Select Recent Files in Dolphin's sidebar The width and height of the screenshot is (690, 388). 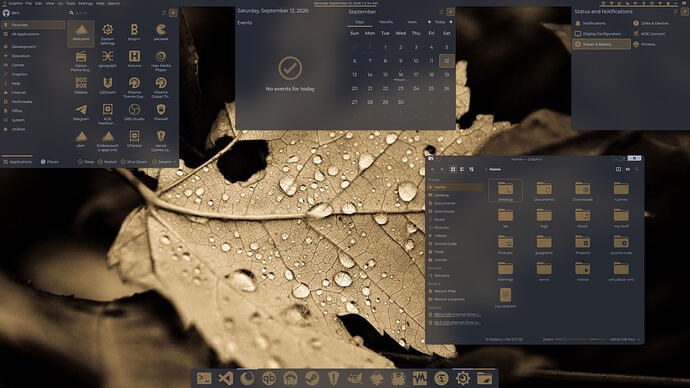(455, 291)
